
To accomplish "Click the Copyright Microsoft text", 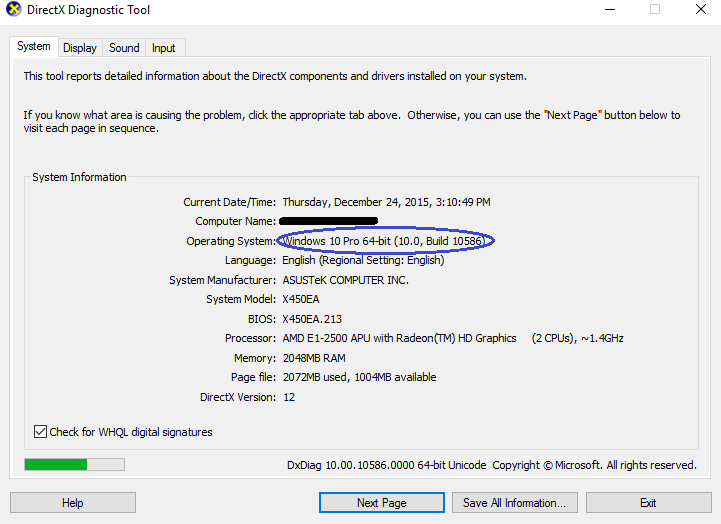I will [595, 465].
